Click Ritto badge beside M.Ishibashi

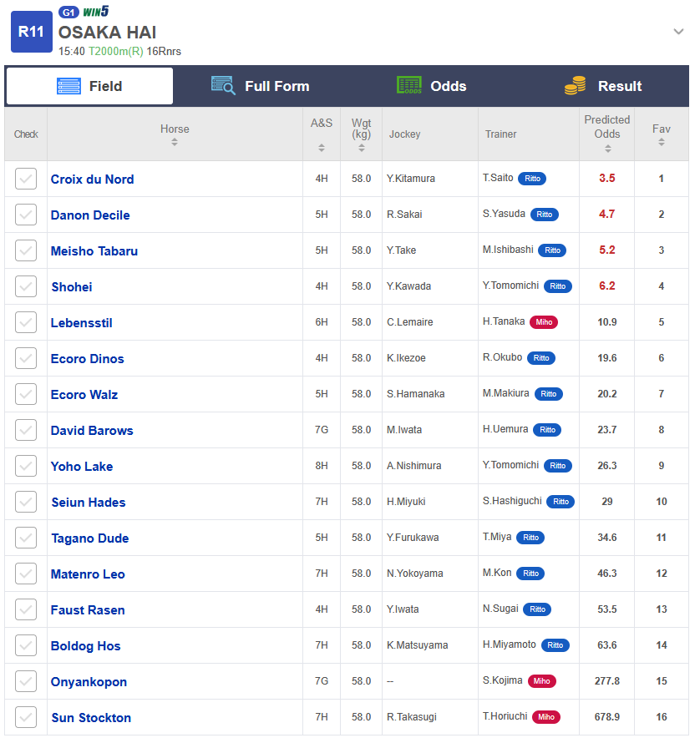[552, 250]
